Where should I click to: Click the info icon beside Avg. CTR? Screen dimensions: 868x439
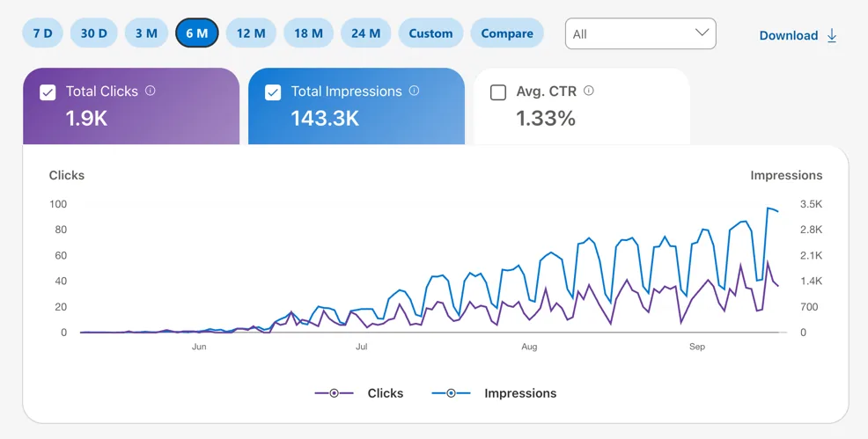588,91
